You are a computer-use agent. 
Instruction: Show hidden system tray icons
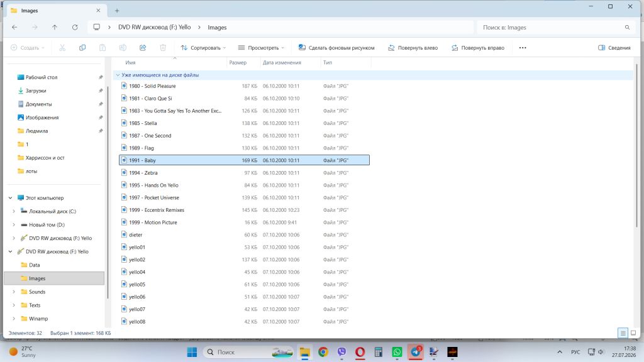coord(559,352)
